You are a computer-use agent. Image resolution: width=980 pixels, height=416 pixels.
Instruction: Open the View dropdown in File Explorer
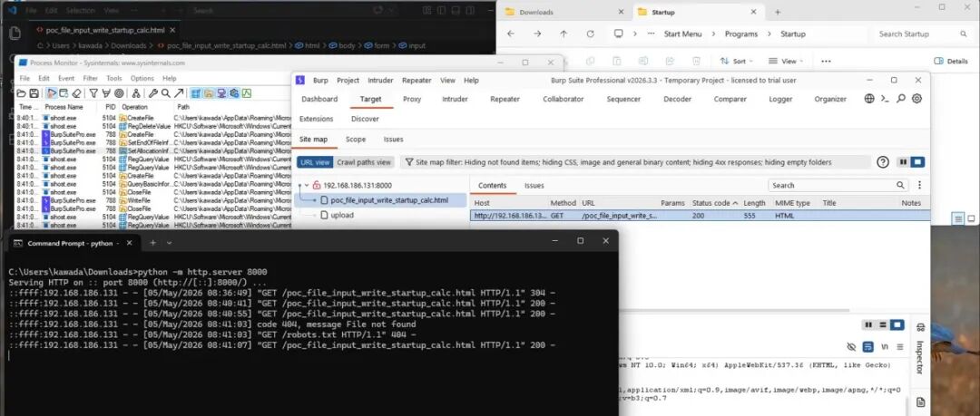click(x=786, y=62)
